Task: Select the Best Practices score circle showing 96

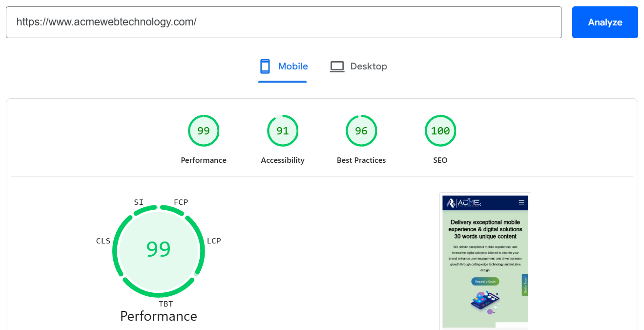Action: pos(361,131)
